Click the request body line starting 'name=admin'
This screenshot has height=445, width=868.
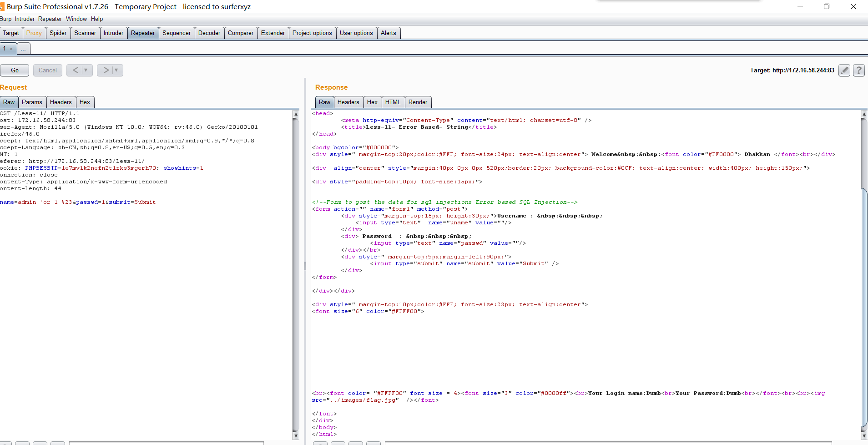coord(78,202)
